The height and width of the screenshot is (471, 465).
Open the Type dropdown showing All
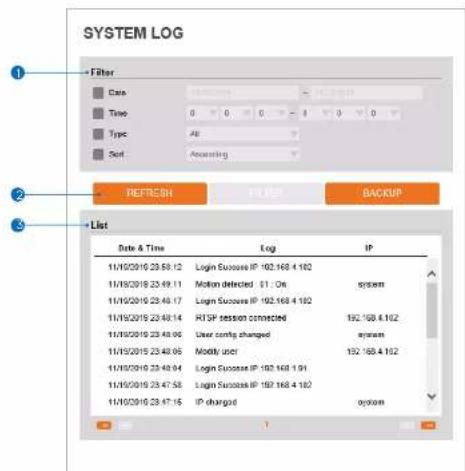tap(243, 134)
